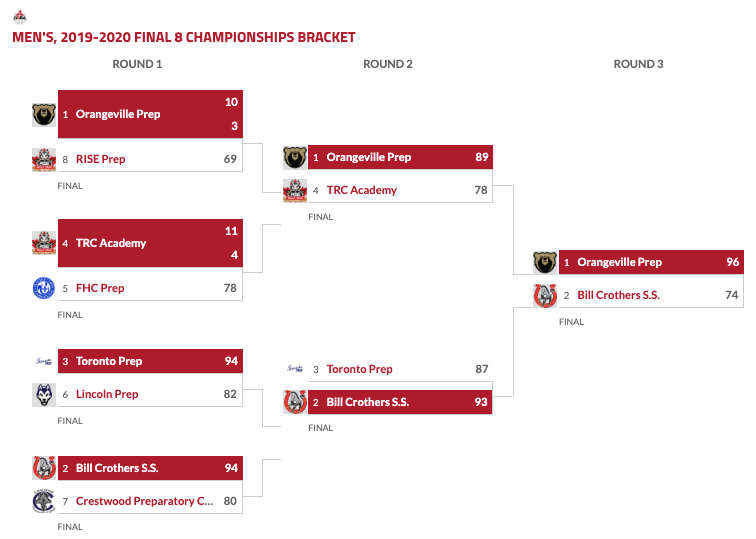Open Lincoln Prep team link
756x539 pixels.
pyautogui.click(x=107, y=394)
